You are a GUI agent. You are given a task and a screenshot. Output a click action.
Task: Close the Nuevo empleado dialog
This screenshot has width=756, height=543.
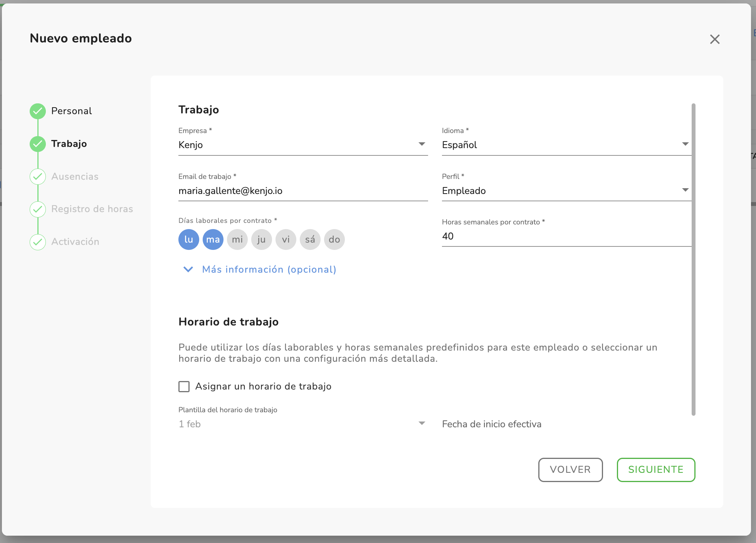(x=715, y=39)
